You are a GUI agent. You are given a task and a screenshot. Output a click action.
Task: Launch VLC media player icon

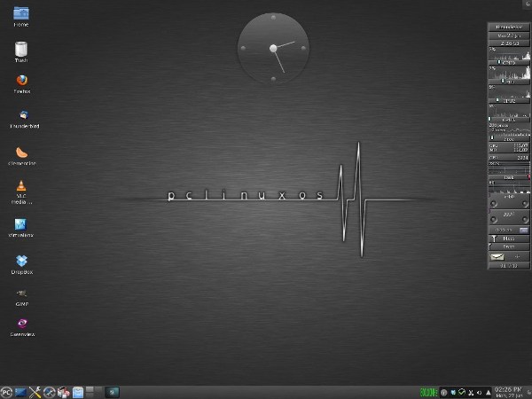(20, 187)
